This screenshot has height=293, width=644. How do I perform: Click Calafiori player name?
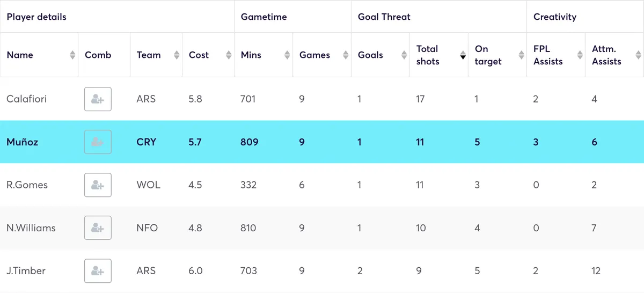26,99
